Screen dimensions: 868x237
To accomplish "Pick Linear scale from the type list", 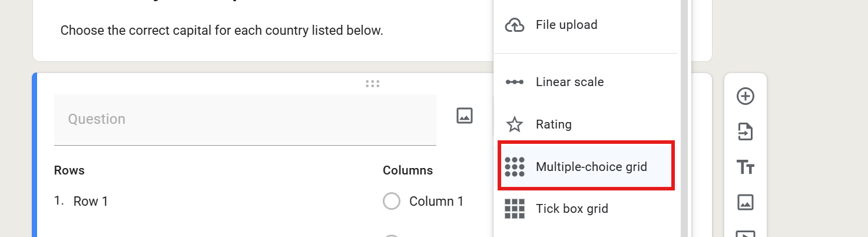I will pos(587,82).
